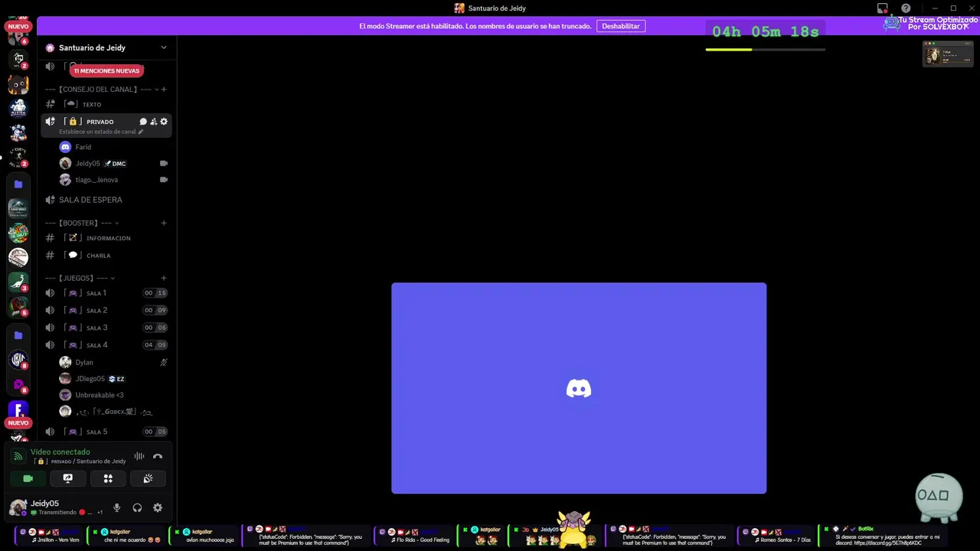The image size is (980, 551).
Task: Join SALA 5 voice channel
Action: click(106, 432)
